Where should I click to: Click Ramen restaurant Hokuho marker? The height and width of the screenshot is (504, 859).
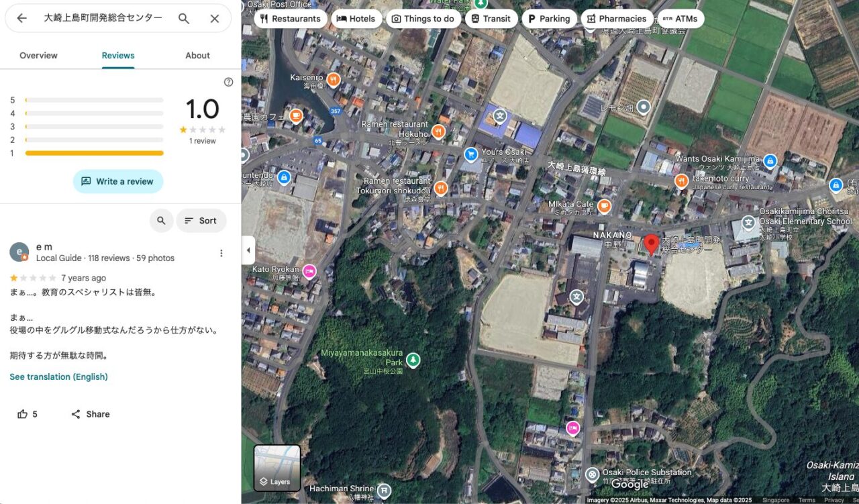coord(439,132)
